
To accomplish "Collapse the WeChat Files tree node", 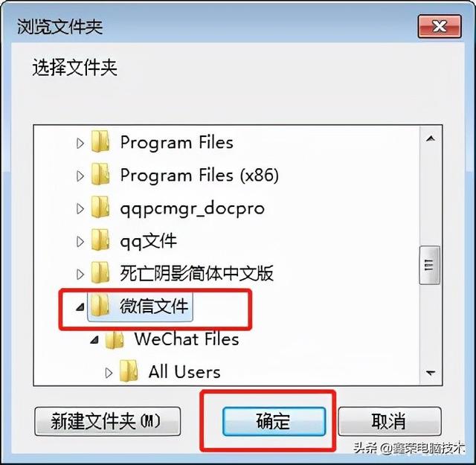I will click(94, 340).
